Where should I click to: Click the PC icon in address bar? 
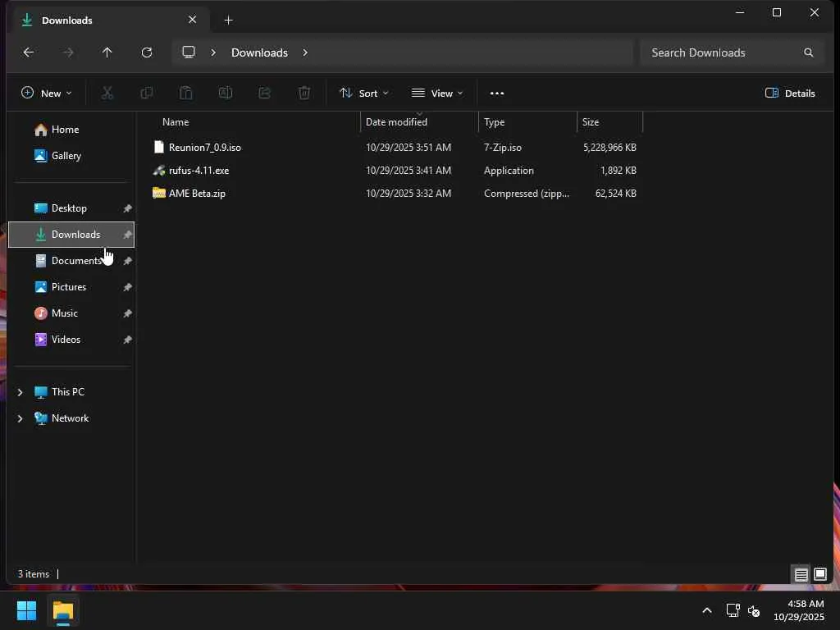pos(189,52)
